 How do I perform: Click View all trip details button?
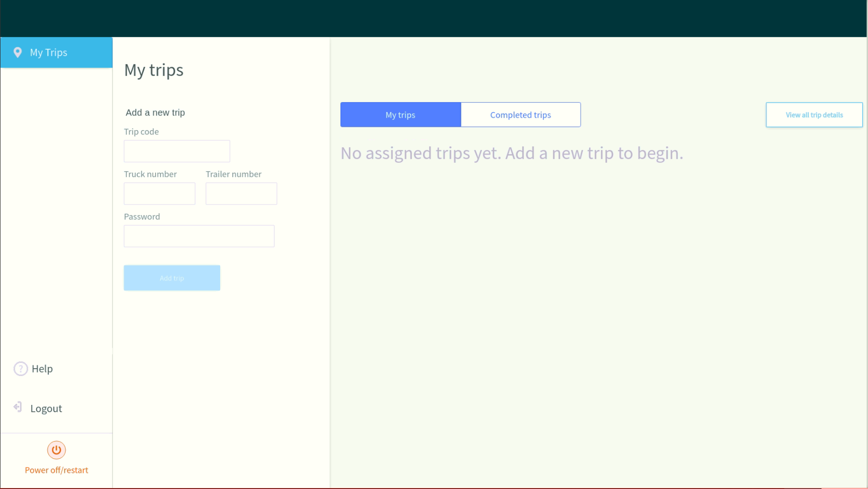point(814,115)
